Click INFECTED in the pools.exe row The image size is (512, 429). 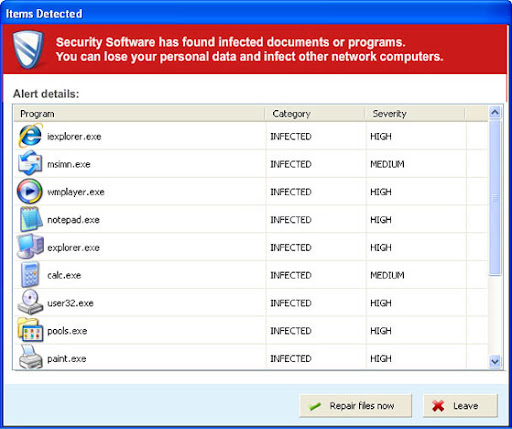coord(291,331)
